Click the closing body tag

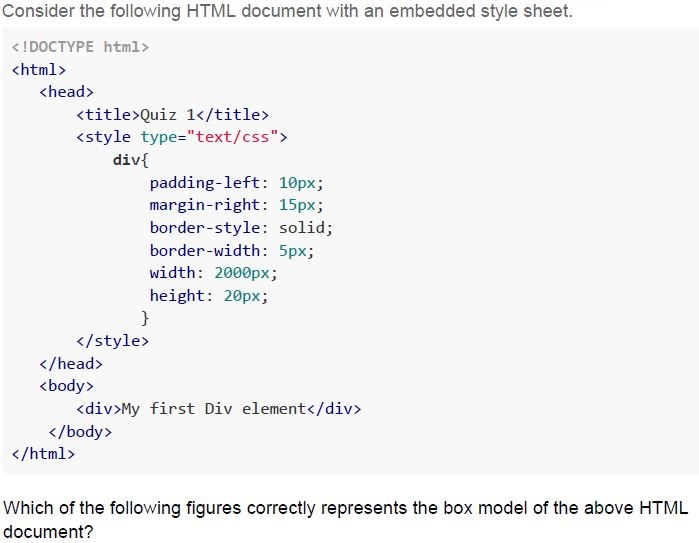pos(80,432)
